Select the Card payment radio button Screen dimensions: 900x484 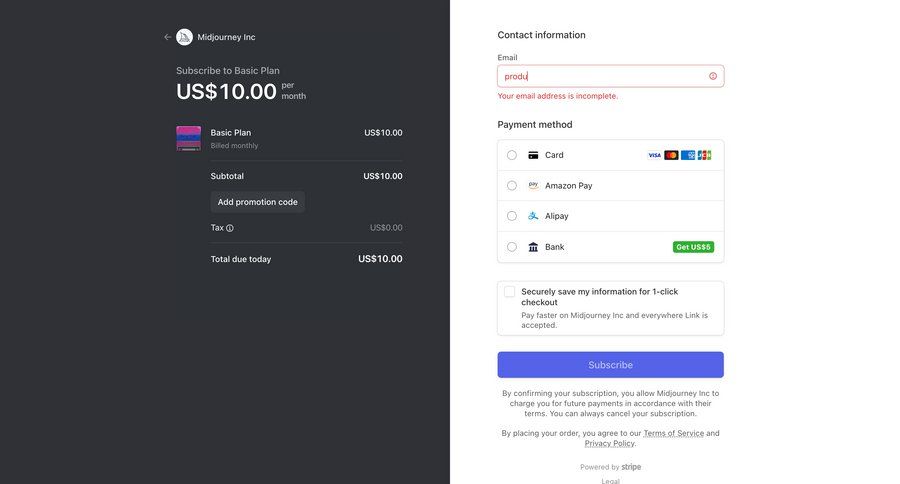[x=512, y=155]
